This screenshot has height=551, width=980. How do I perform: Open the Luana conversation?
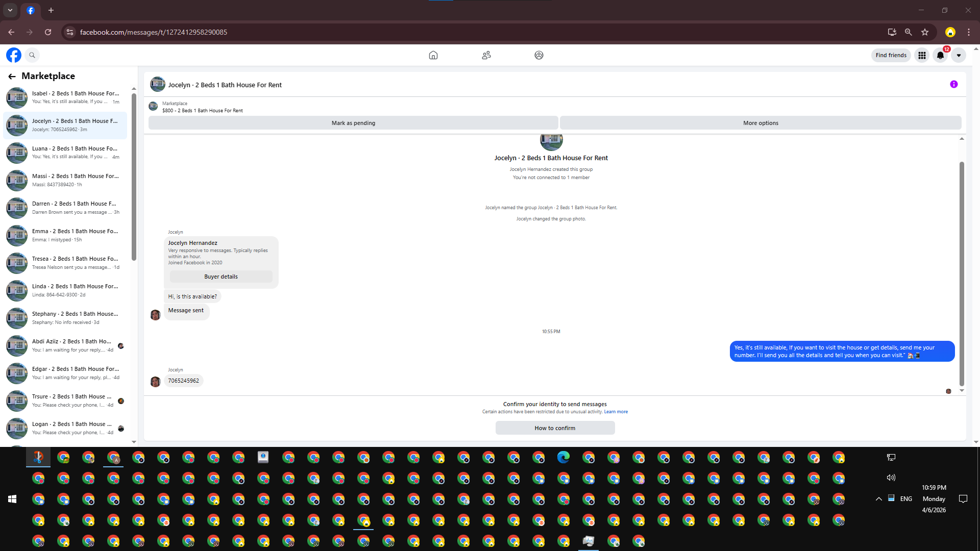point(65,153)
